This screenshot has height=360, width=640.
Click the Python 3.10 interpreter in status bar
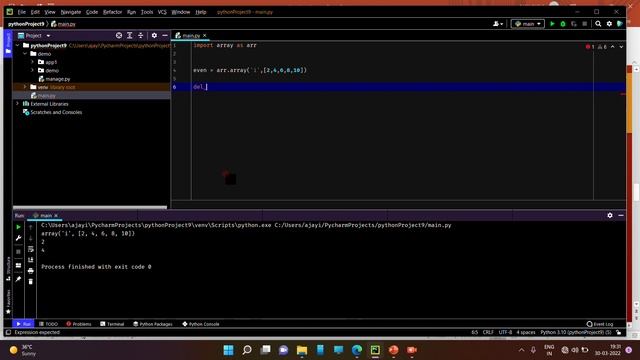click(x=576, y=332)
